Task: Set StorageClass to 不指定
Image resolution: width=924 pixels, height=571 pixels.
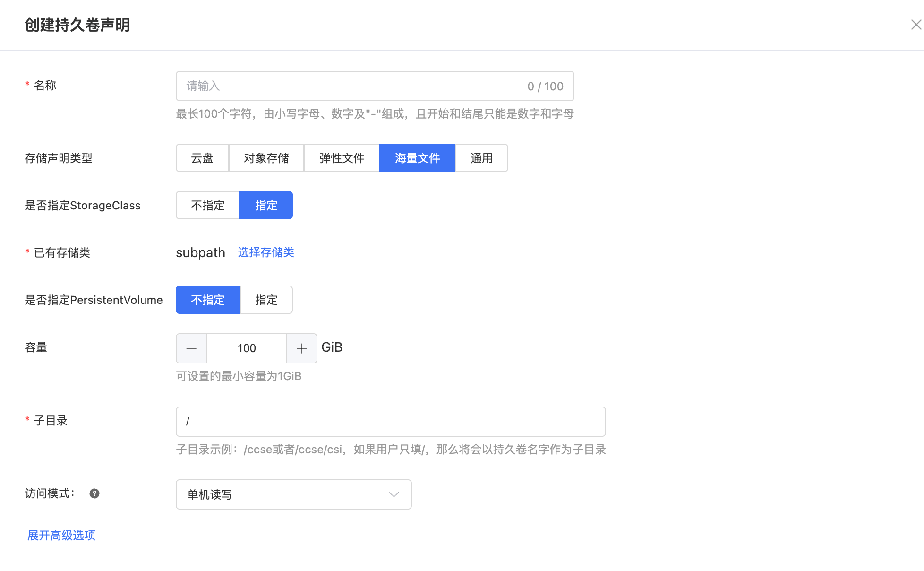Action: click(208, 205)
